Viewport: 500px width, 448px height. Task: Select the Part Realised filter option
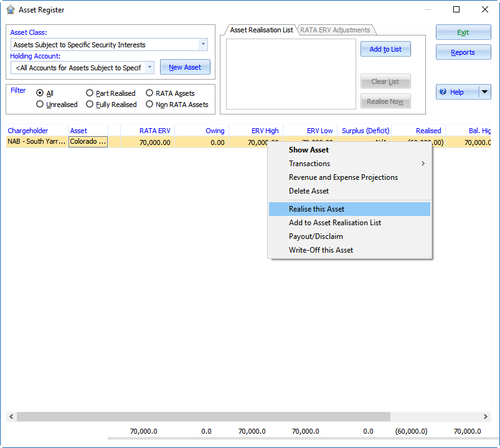pyautogui.click(x=90, y=93)
